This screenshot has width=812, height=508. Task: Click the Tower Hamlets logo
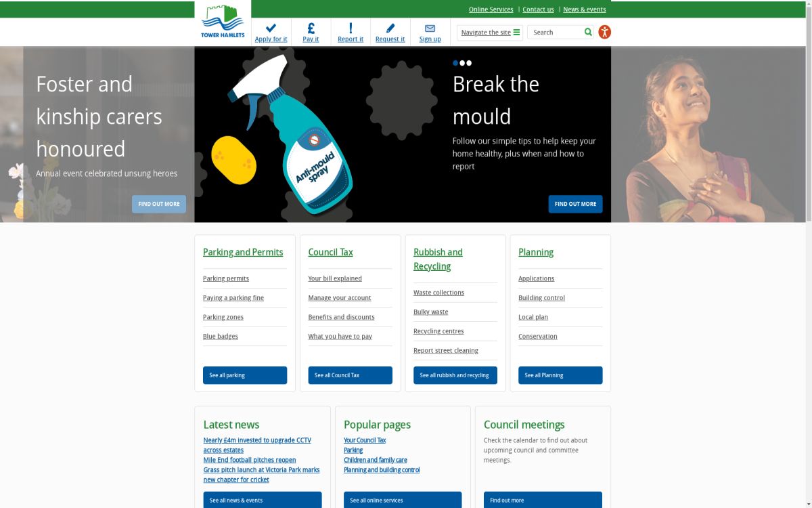pos(223,22)
